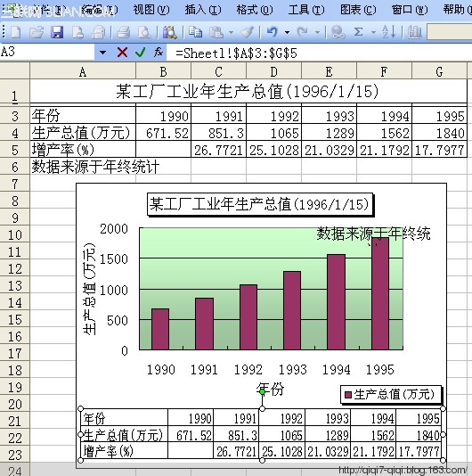Click worksheet cell 26.7721 in row 5
The width and height of the screenshot is (472, 476).
[x=219, y=150]
